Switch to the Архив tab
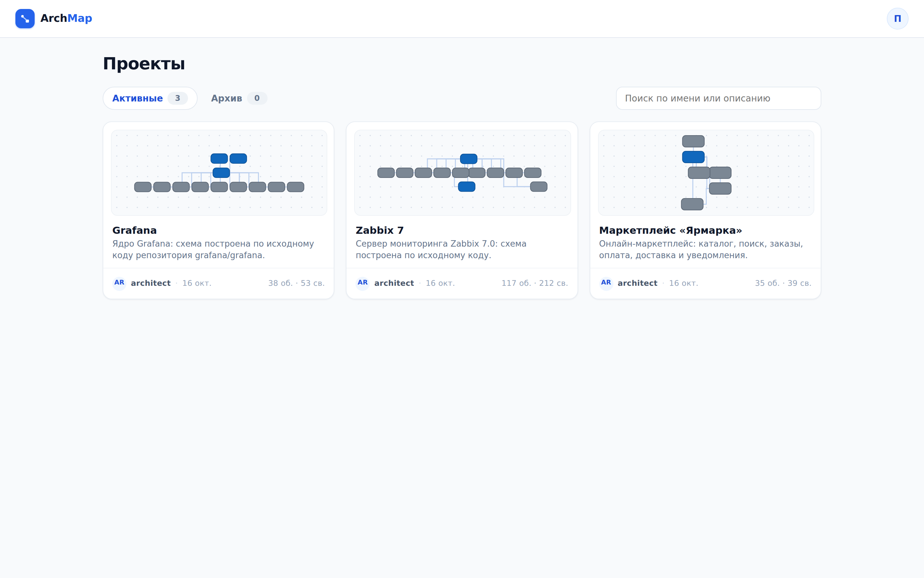Screen dimensions: 924x578 tap(239, 98)
